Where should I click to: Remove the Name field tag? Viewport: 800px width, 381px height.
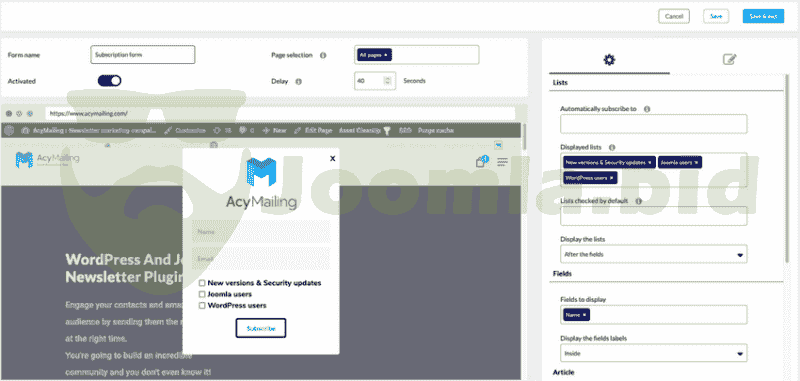tap(584, 315)
